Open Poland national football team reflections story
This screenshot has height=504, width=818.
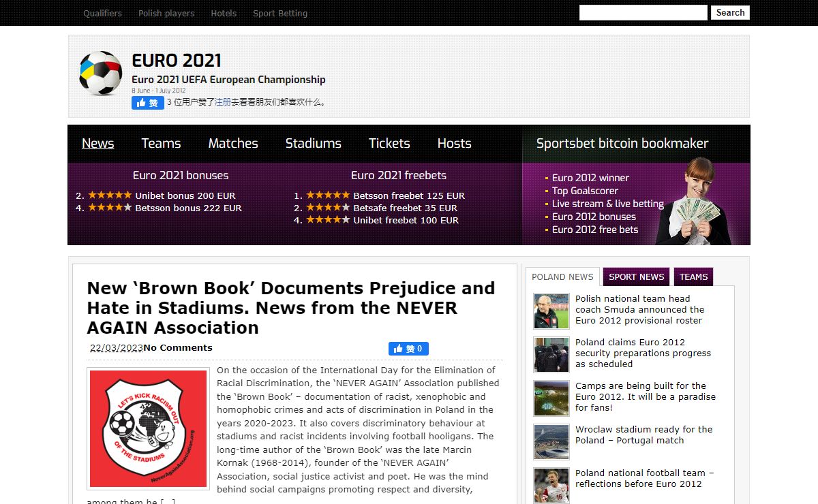(645, 478)
